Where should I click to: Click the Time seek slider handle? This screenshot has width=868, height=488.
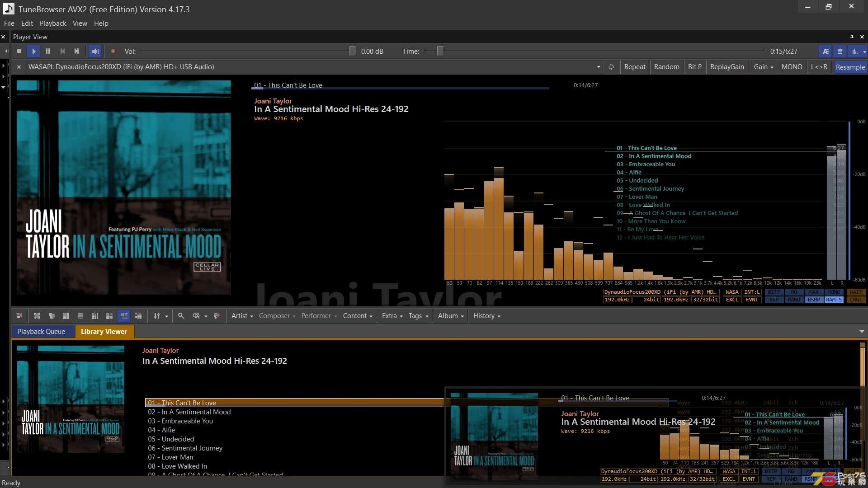click(x=440, y=51)
